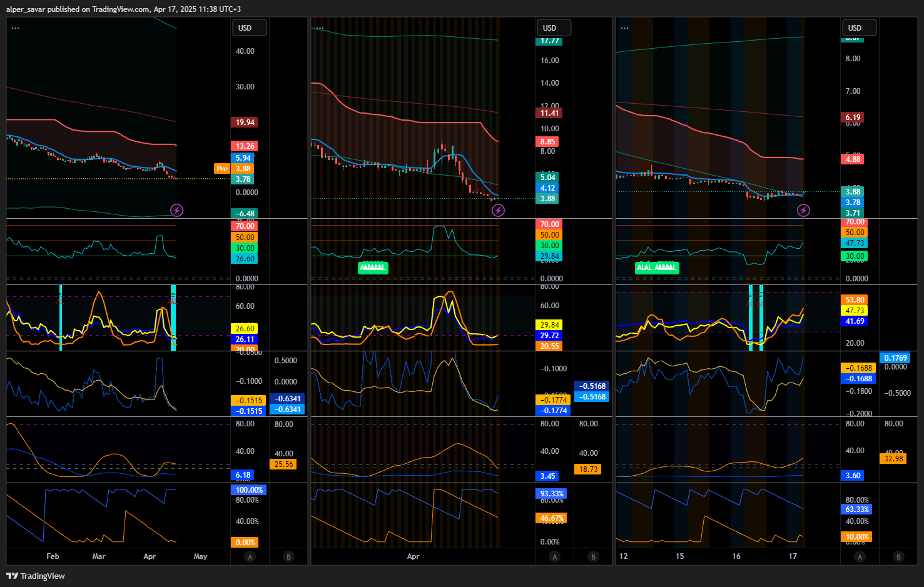Click the 10.00% orange label
This screenshot has height=587, width=924.
click(856, 537)
